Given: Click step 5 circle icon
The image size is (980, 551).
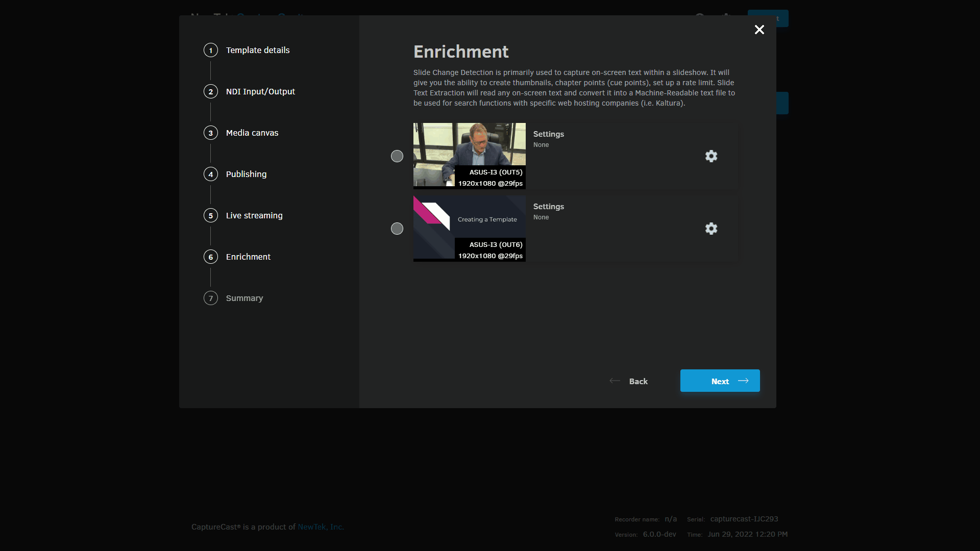Looking at the screenshot, I should (210, 215).
